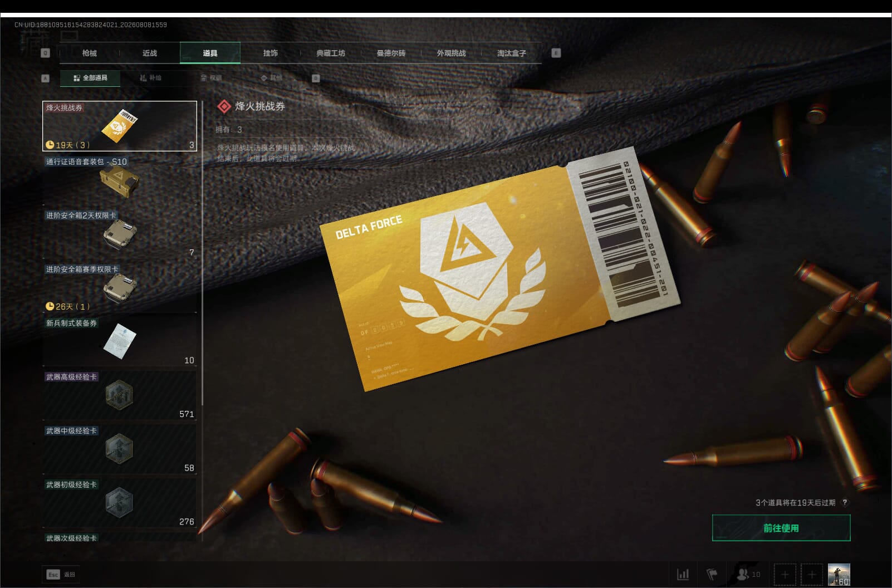Screen dimensions: 892x588
Task: Select the 通行证语音套装包 - S10 item
Action: [x=120, y=180]
